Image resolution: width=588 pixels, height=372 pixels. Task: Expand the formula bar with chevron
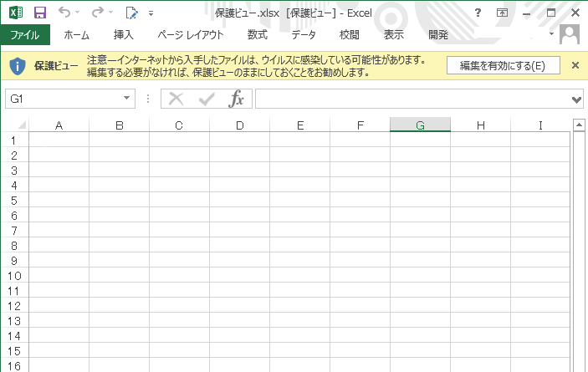pos(575,99)
